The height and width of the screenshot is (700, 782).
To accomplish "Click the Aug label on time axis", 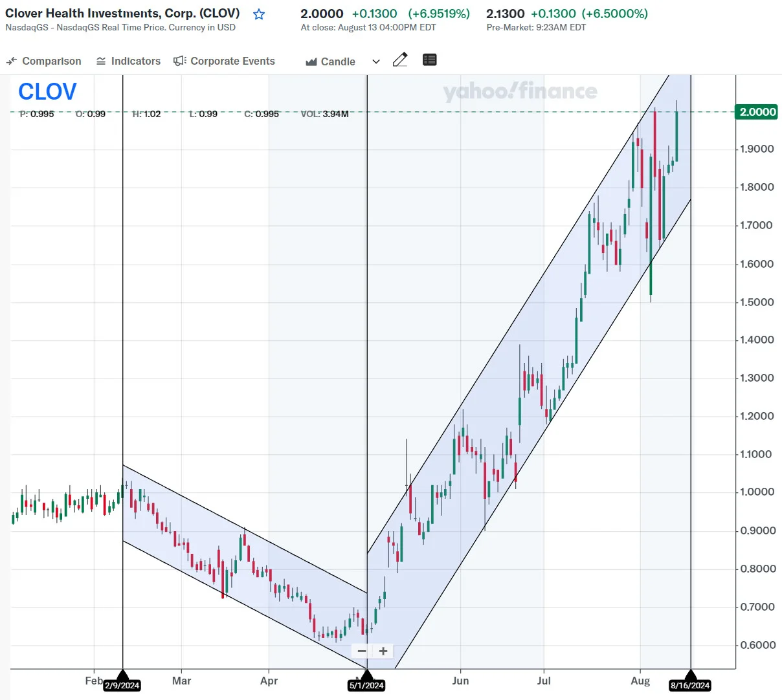I will point(640,681).
